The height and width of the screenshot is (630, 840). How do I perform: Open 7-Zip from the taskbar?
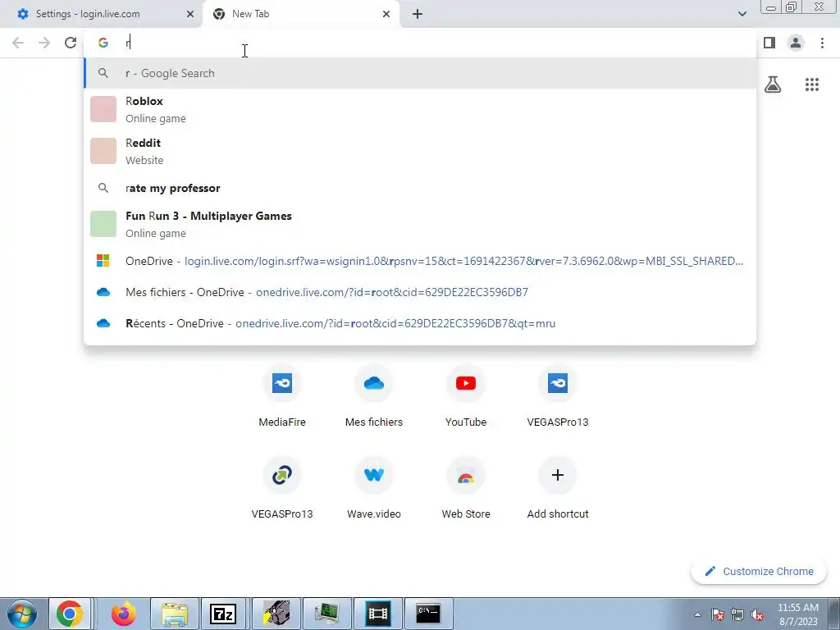(223, 614)
